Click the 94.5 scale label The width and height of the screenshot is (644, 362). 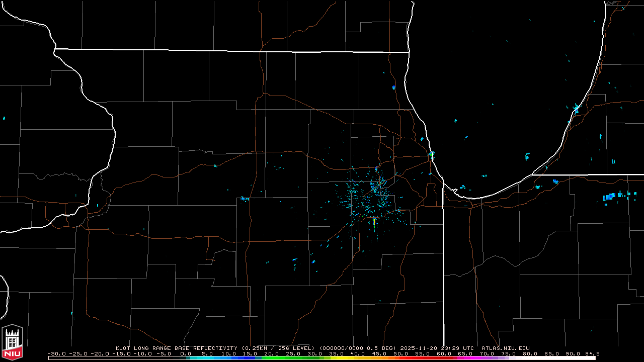click(592, 353)
